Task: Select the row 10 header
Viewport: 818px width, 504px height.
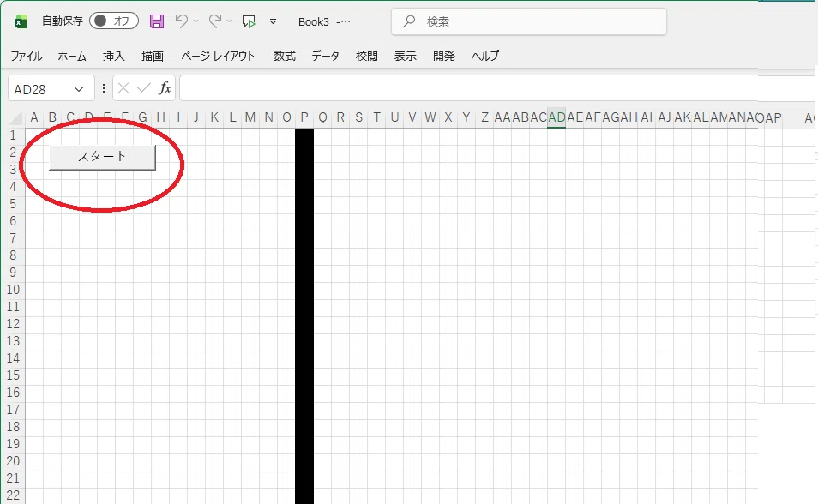Action: coord(13,290)
